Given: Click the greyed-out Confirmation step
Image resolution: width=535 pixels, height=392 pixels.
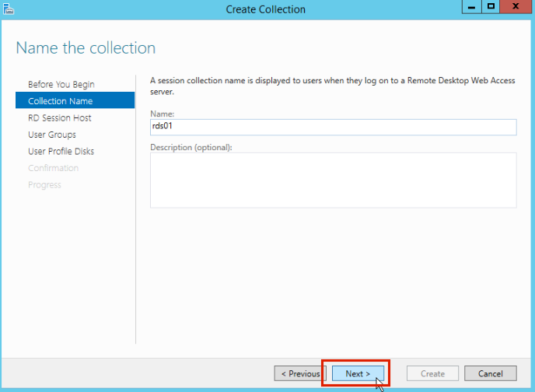Looking at the screenshot, I should (53, 168).
